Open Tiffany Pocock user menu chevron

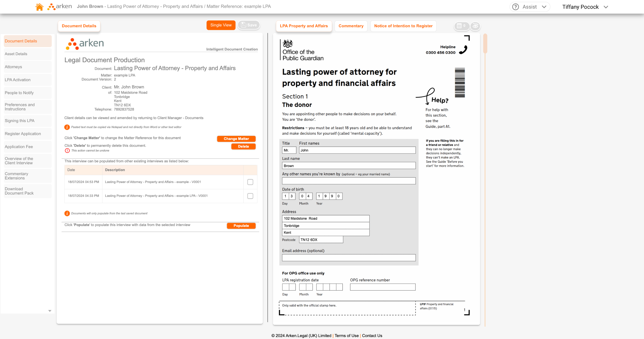pos(606,7)
